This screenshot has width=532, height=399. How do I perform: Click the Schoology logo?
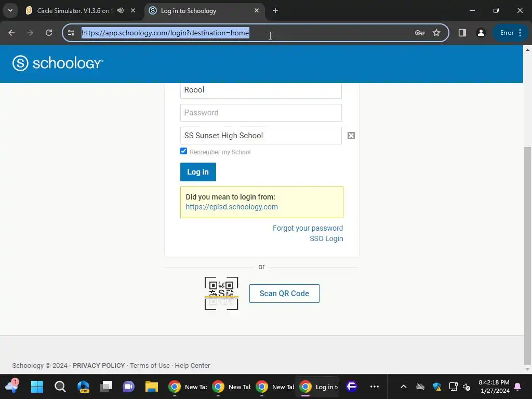58,63
